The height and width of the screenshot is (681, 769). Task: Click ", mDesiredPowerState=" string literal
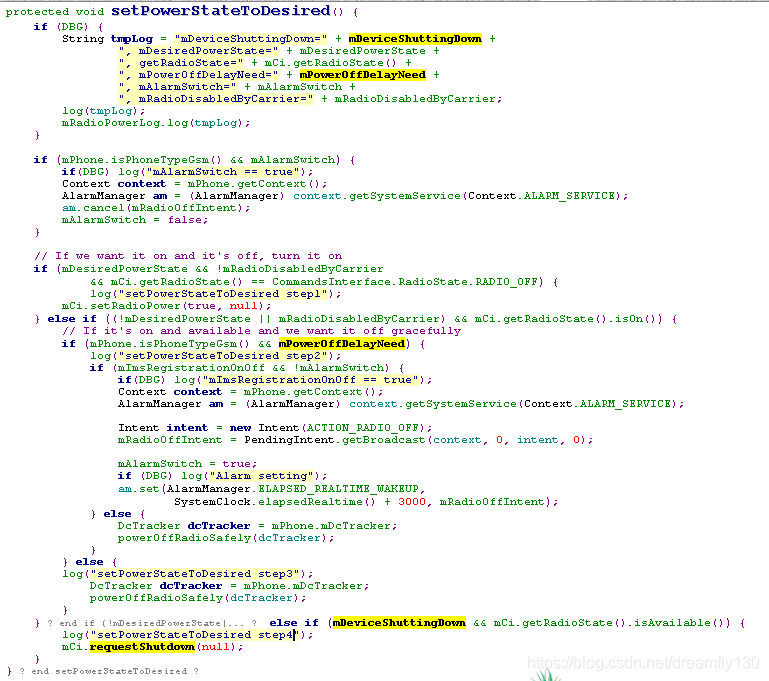coord(199,51)
